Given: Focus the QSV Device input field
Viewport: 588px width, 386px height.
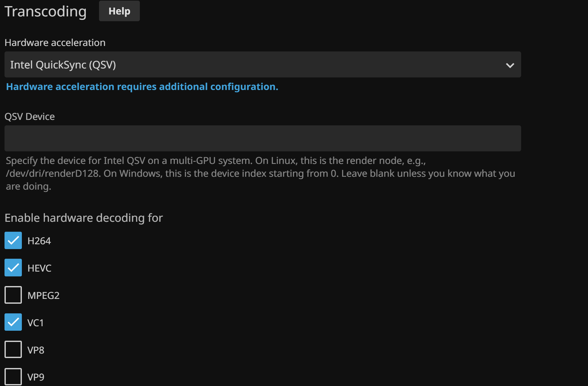Looking at the screenshot, I should pos(262,138).
